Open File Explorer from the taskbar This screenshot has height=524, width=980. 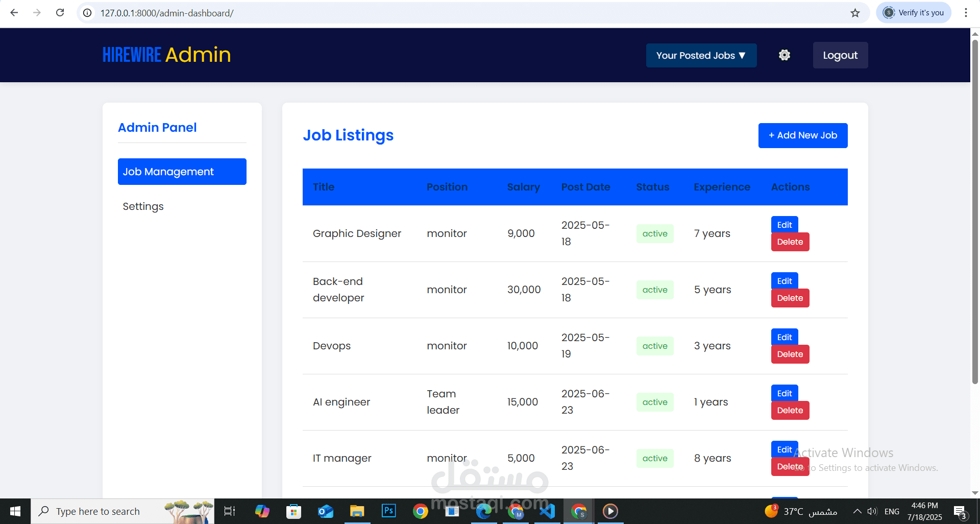tap(357, 511)
